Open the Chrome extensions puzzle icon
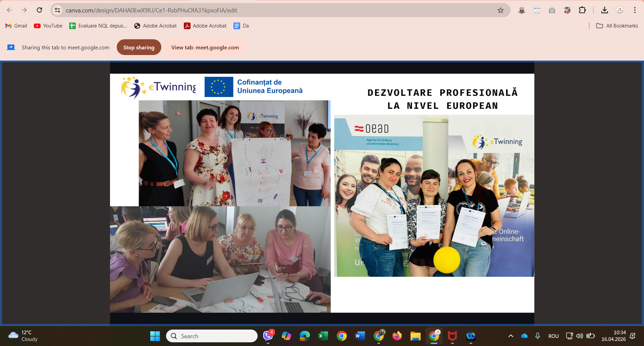The height and width of the screenshot is (346, 644). (x=582, y=10)
